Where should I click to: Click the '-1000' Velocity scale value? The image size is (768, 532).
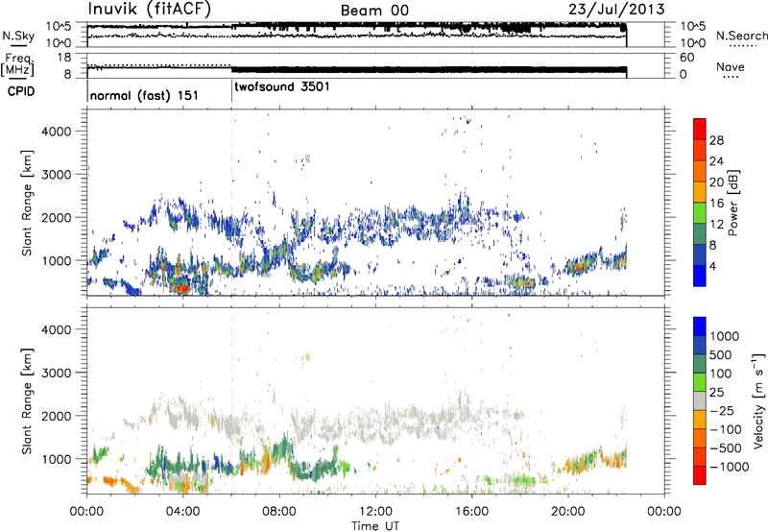tap(729, 467)
